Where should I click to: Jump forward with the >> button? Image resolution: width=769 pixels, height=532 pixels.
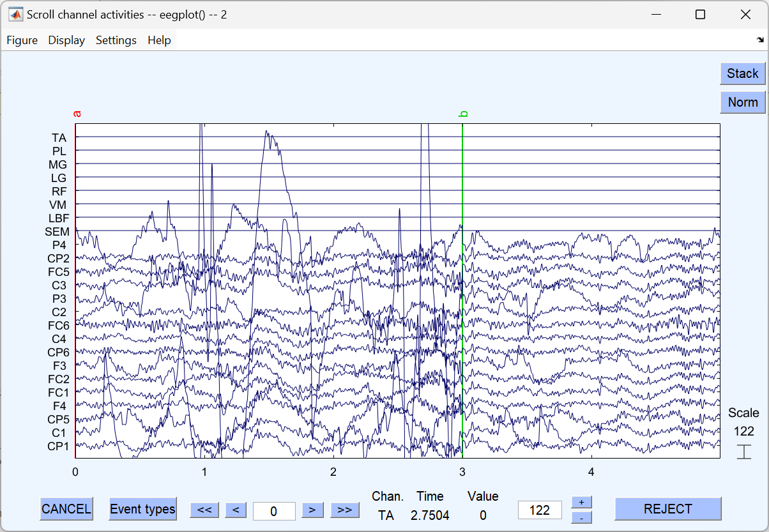coord(344,510)
